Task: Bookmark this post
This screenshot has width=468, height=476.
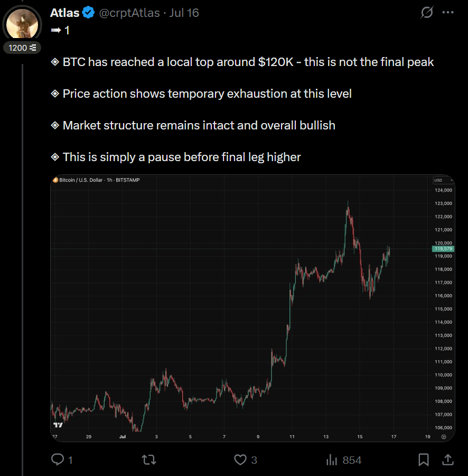Action: (424, 460)
